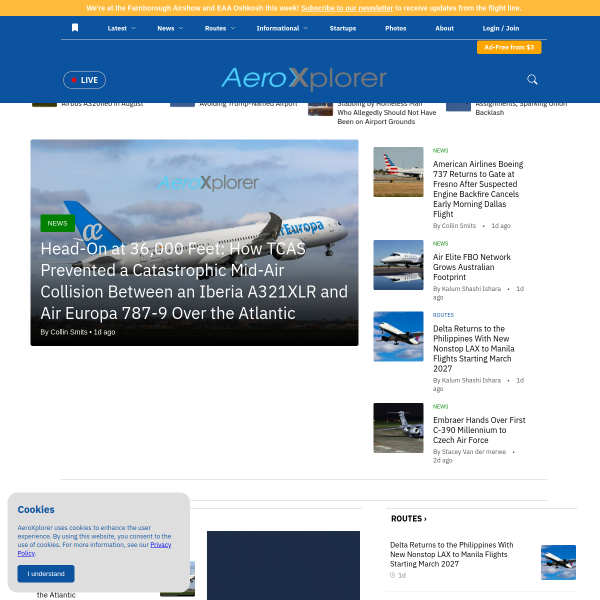600x600 pixels.
Task: Click I understand cookies button
Action: point(46,574)
